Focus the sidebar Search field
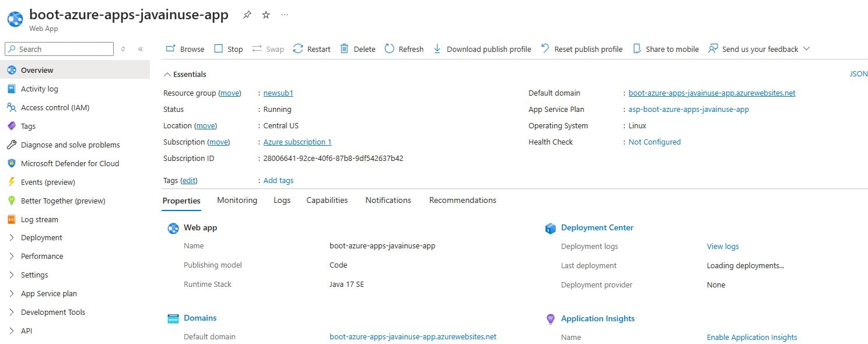The width and height of the screenshot is (868, 344). tap(59, 49)
